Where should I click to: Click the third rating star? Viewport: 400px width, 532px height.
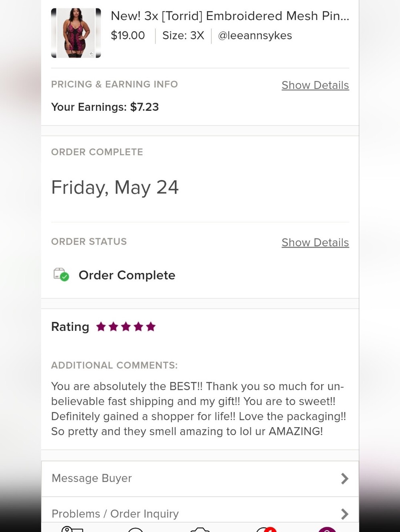click(x=126, y=327)
